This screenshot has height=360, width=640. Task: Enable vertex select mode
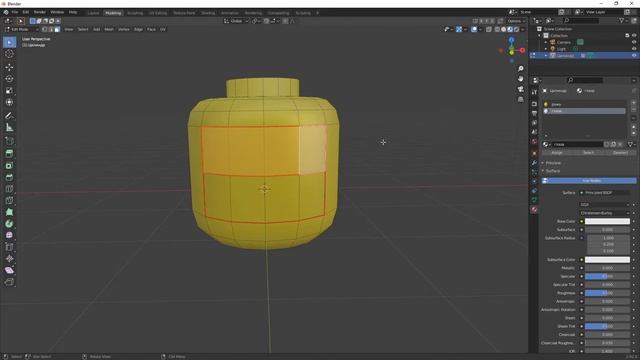pos(44,29)
